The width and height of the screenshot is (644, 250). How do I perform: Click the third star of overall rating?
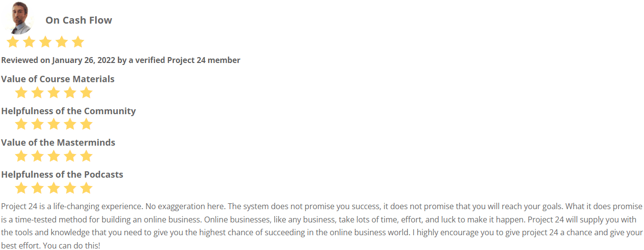click(x=45, y=42)
